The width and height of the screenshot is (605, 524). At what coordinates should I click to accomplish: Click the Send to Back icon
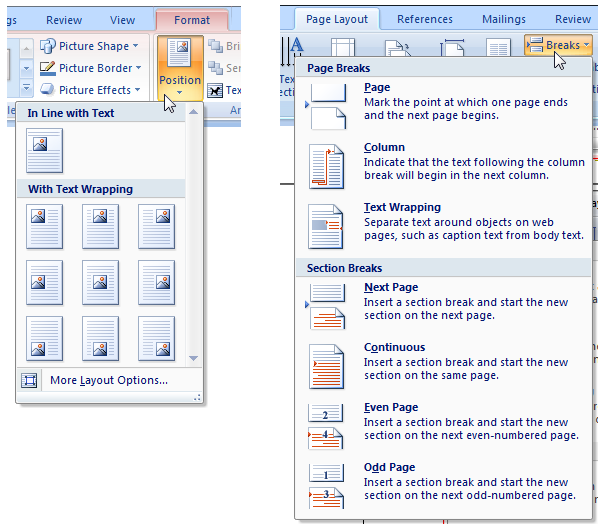tap(215, 68)
